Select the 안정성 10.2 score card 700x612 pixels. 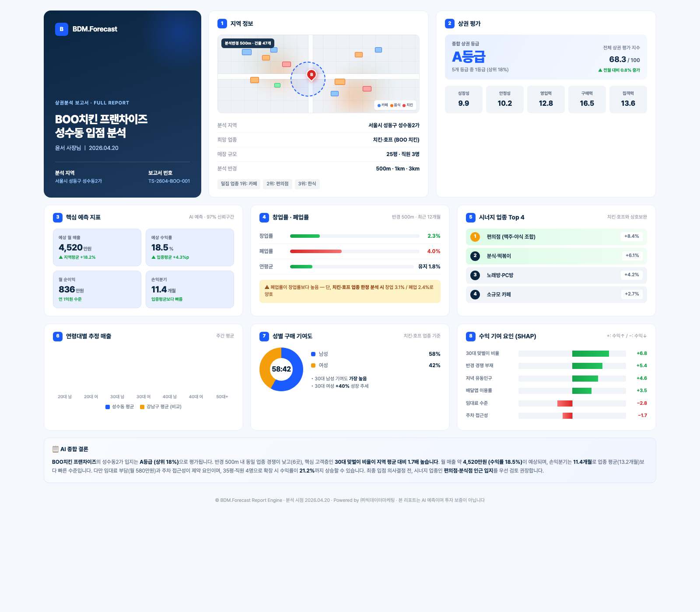click(505, 100)
